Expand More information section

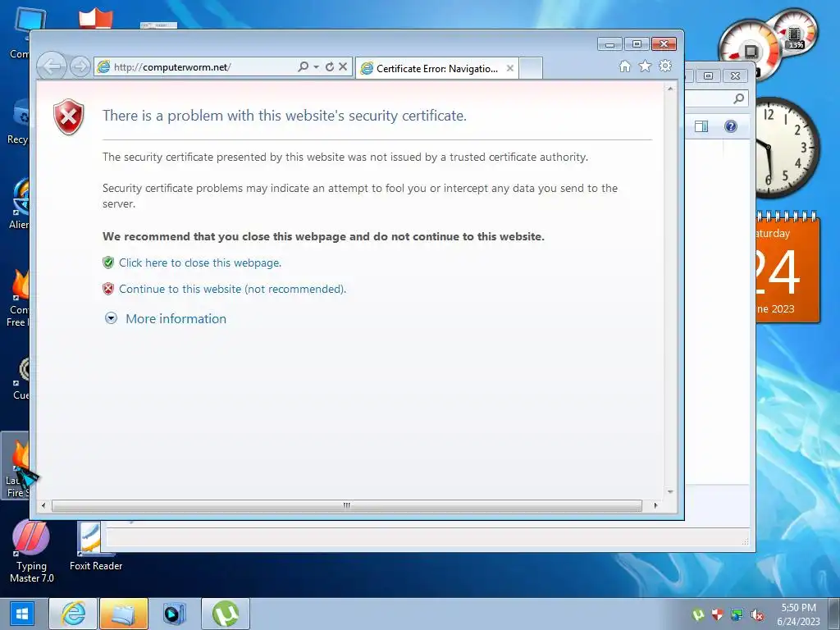[x=111, y=318]
